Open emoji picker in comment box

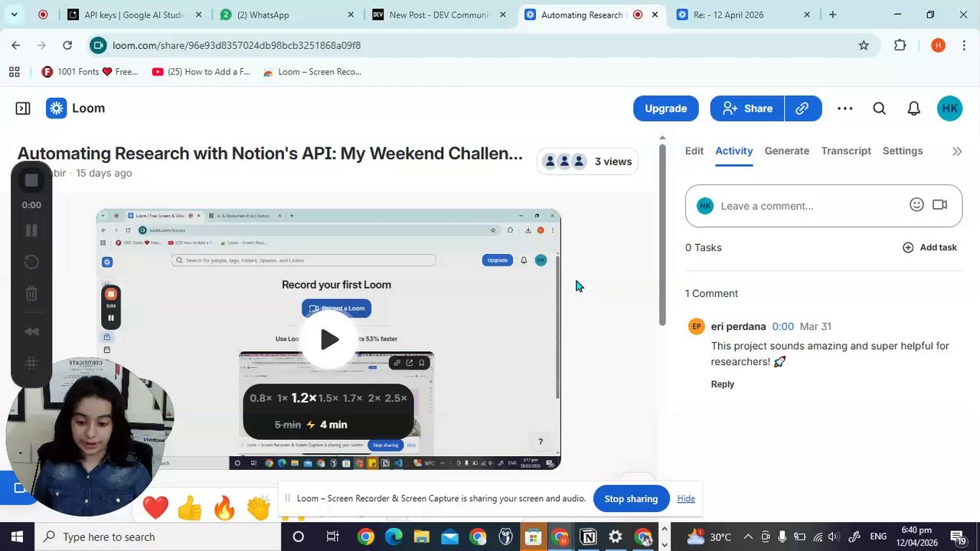click(916, 205)
